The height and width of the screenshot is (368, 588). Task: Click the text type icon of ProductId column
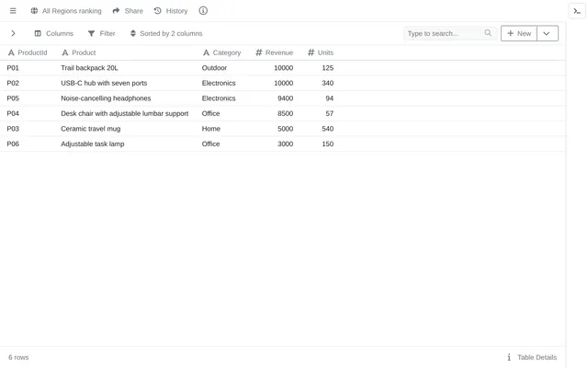pos(11,52)
